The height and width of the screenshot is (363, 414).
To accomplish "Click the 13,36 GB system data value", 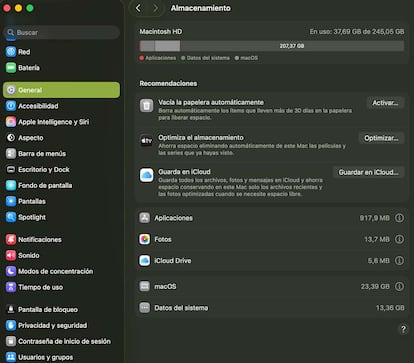I will click(x=390, y=308).
